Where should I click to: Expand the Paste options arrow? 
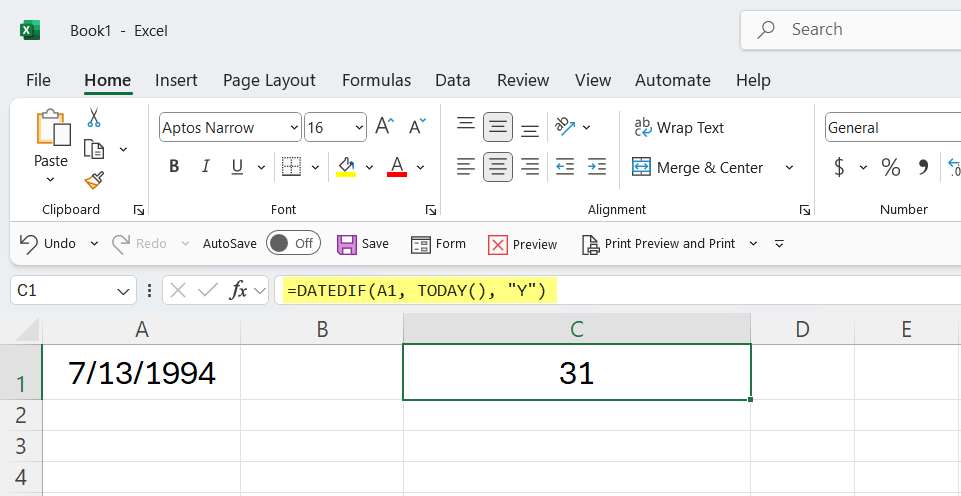[50, 180]
